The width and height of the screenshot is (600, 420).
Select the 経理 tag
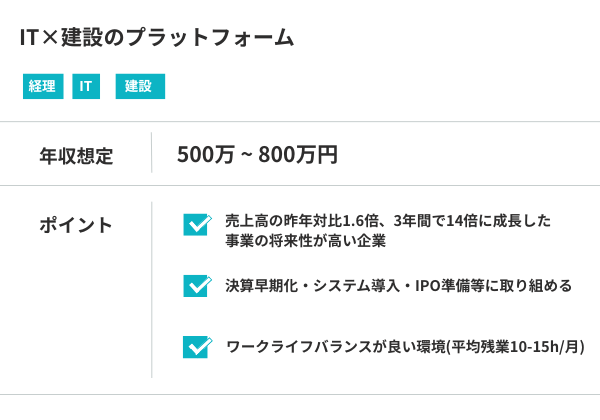coord(43,87)
